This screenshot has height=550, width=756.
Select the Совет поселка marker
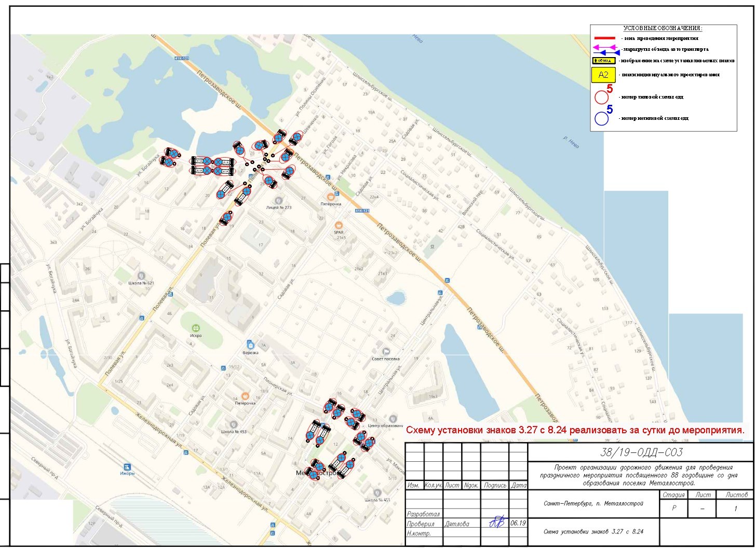386,351
